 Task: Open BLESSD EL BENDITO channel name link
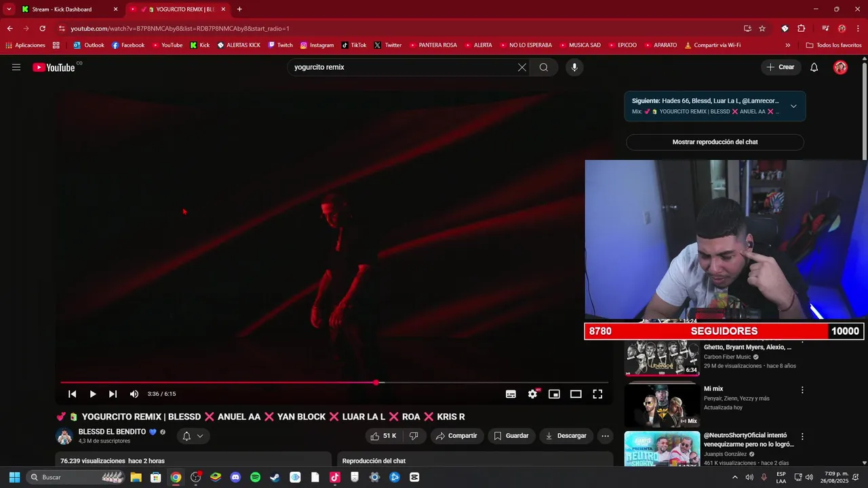pos(112,432)
